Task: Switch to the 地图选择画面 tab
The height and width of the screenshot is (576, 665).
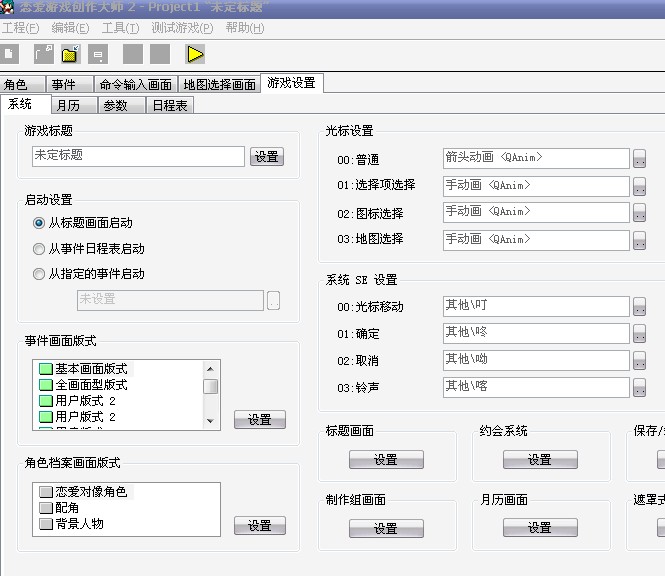Action: [219, 84]
